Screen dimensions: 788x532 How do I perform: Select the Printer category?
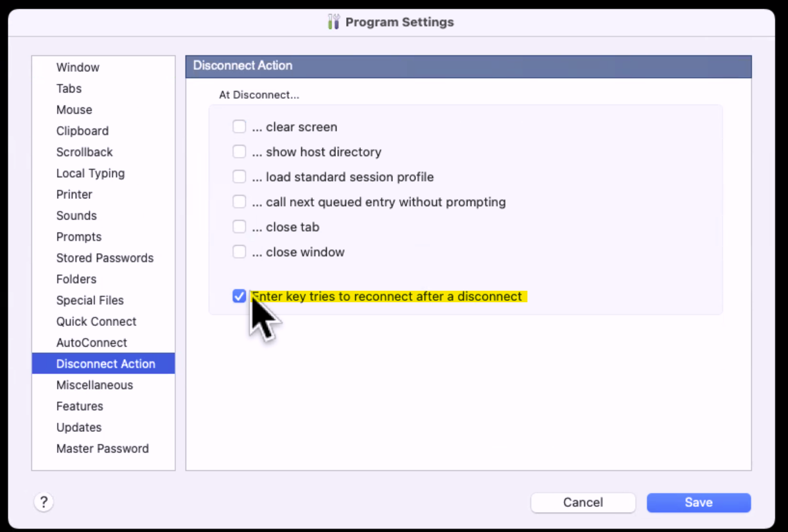pyautogui.click(x=103, y=194)
